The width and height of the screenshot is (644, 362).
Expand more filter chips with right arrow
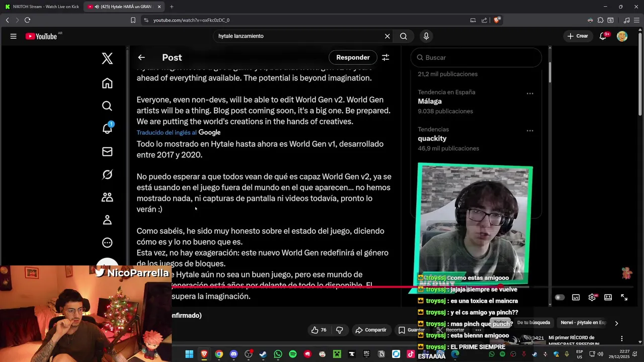click(616, 323)
